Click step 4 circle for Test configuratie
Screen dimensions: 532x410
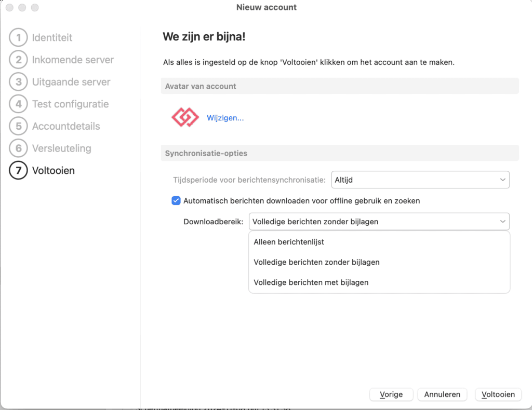pyautogui.click(x=18, y=104)
